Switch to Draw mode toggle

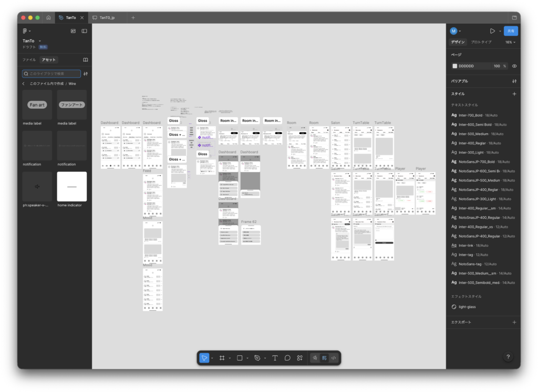click(315, 358)
